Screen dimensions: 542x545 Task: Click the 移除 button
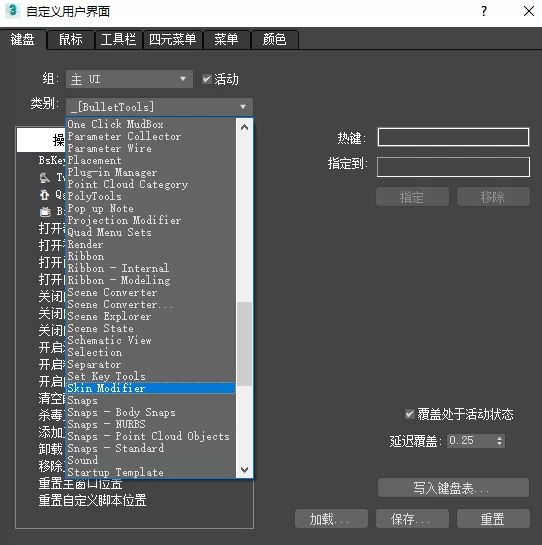coord(493,197)
